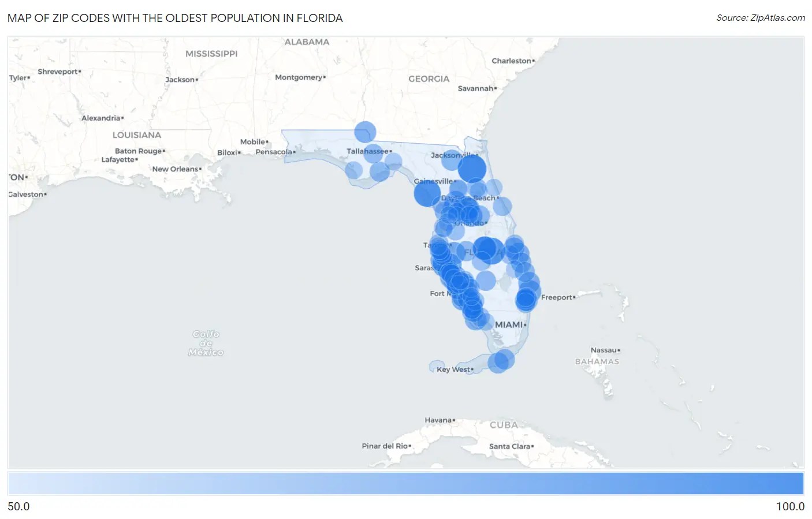Click the Pensacola city marker dot
812x519 pixels.
tap(295, 151)
